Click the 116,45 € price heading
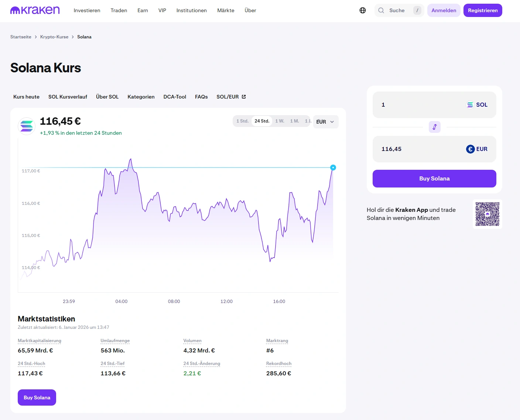Image resolution: width=520 pixels, height=420 pixels. coord(60,121)
